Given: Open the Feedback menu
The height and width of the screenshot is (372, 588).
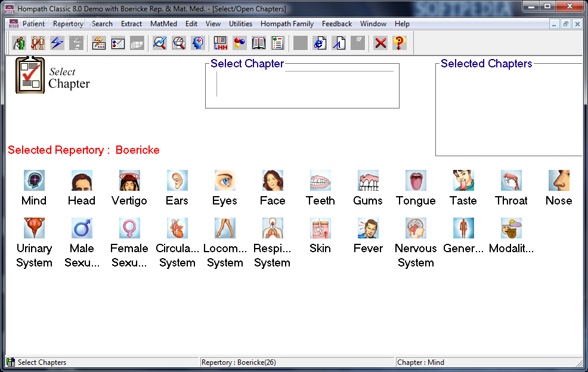Looking at the screenshot, I should [x=337, y=24].
